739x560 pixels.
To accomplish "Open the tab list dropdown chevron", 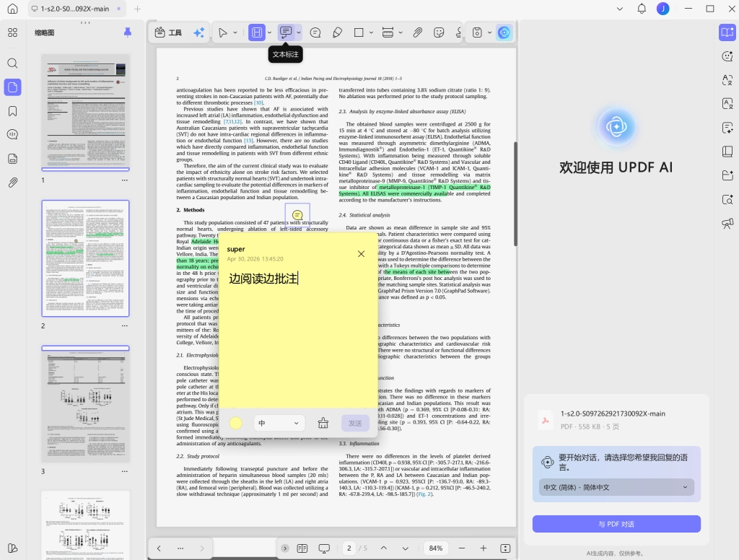I will pyautogui.click(x=620, y=9).
